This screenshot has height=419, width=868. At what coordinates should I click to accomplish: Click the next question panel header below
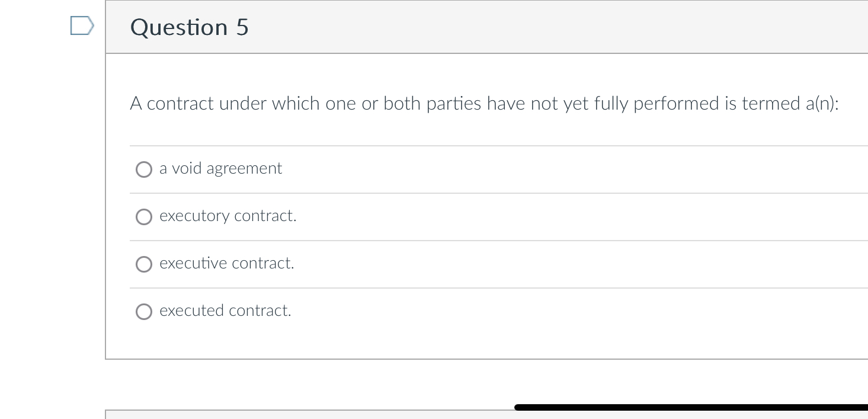(415, 415)
